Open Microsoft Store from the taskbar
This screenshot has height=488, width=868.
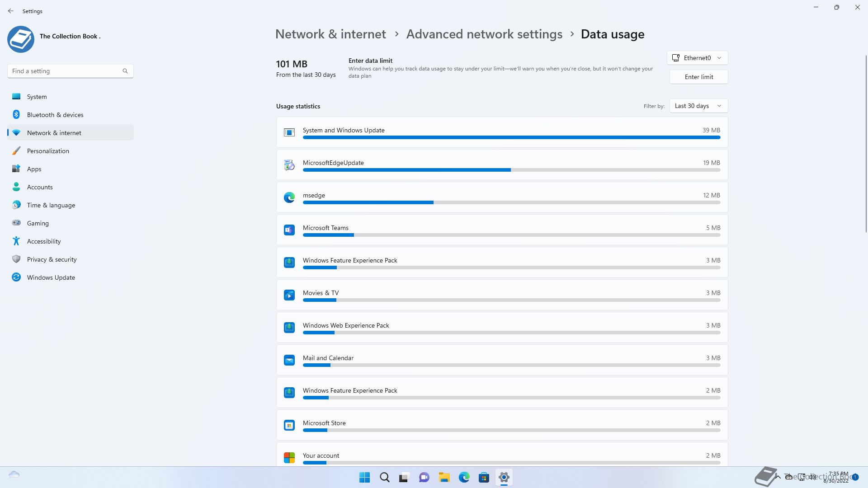tap(484, 477)
